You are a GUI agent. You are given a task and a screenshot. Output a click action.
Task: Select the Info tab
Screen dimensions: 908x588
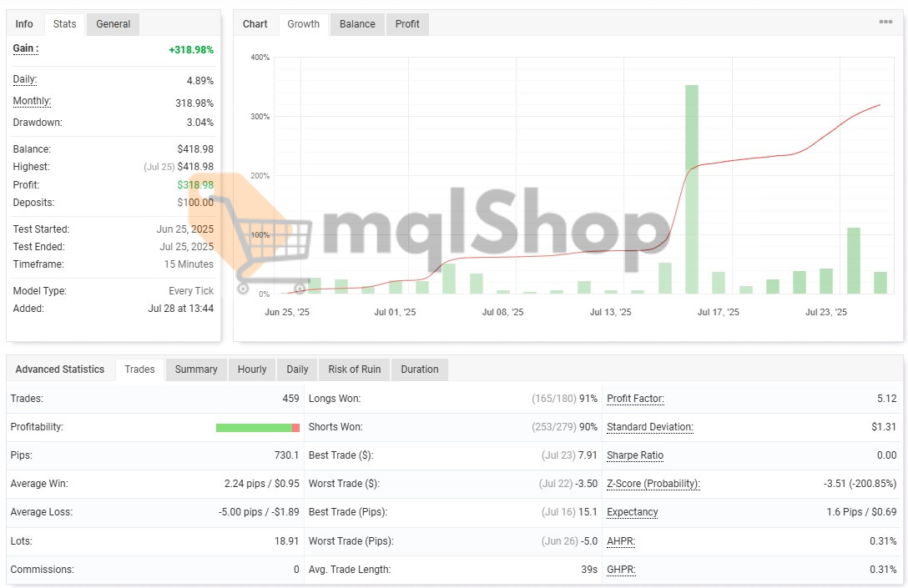25,24
